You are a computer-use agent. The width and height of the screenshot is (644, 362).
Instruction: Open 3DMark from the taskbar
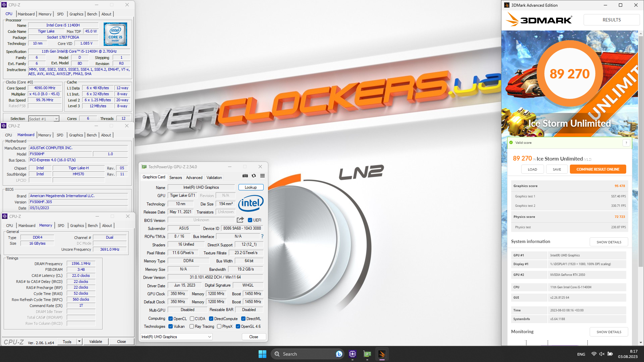click(x=382, y=354)
